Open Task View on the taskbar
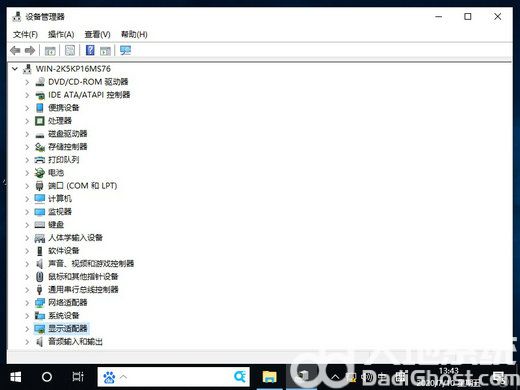The height and width of the screenshot is (390, 520). (78, 377)
